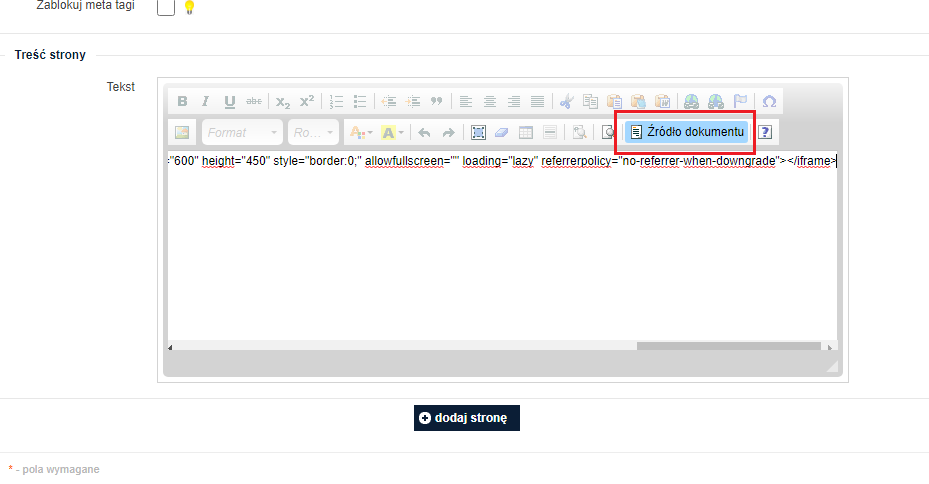Toggle the maximize editor button
Image resolution: width=929 pixels, height=484 pixels.
478,132
